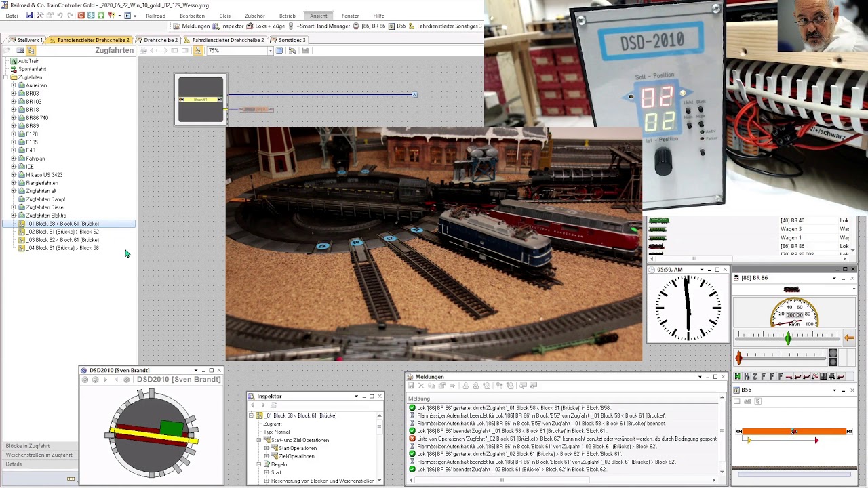Switch to the Sonstiges 3 tab
868x488 pixels.
tap(288, 40)
